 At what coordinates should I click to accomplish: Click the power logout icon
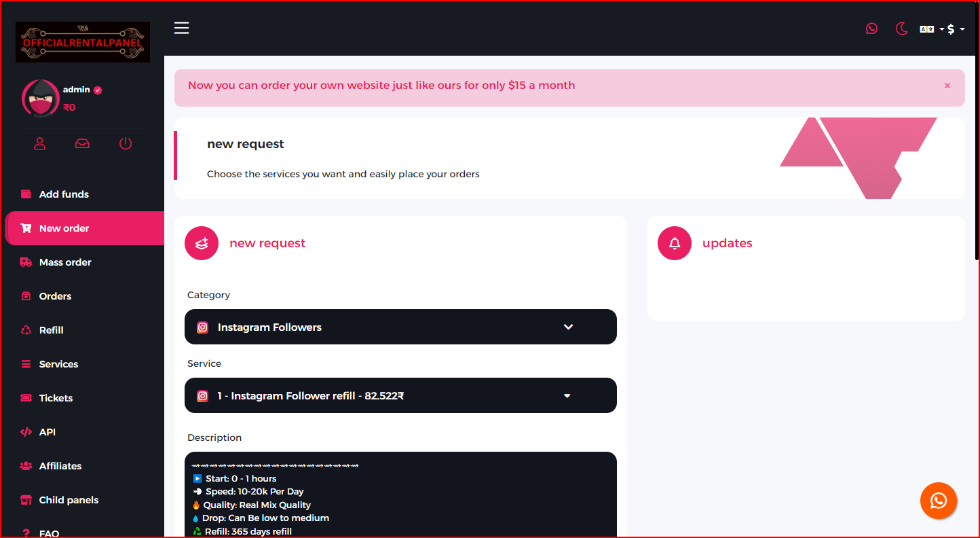126,143
